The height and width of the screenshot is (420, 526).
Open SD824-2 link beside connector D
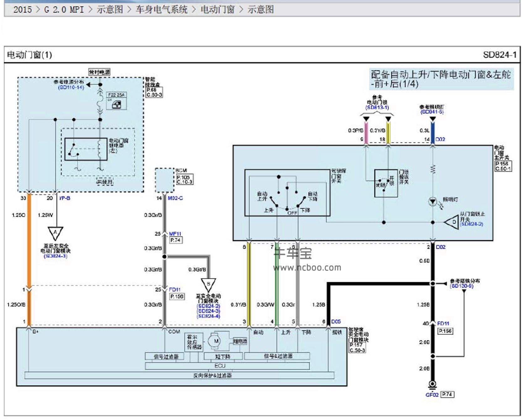471,224
